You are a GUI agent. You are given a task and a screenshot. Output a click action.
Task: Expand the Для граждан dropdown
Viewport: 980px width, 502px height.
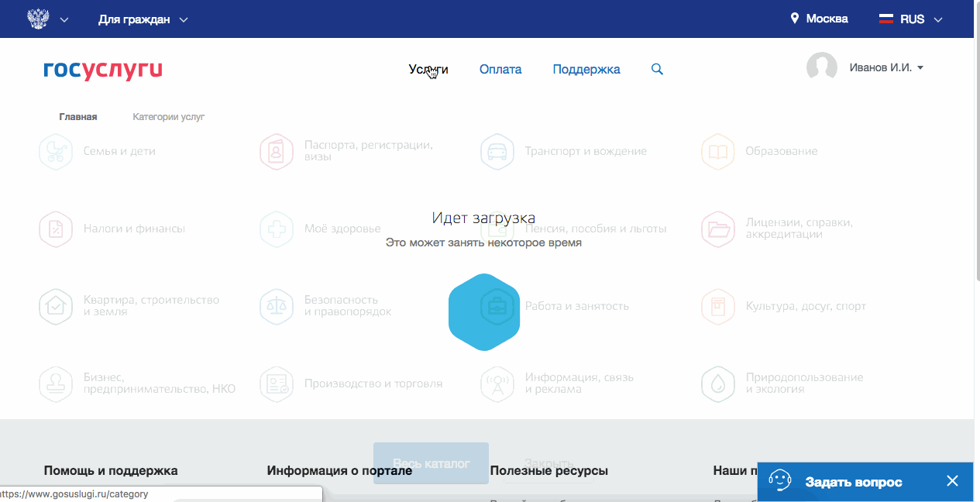143,19
